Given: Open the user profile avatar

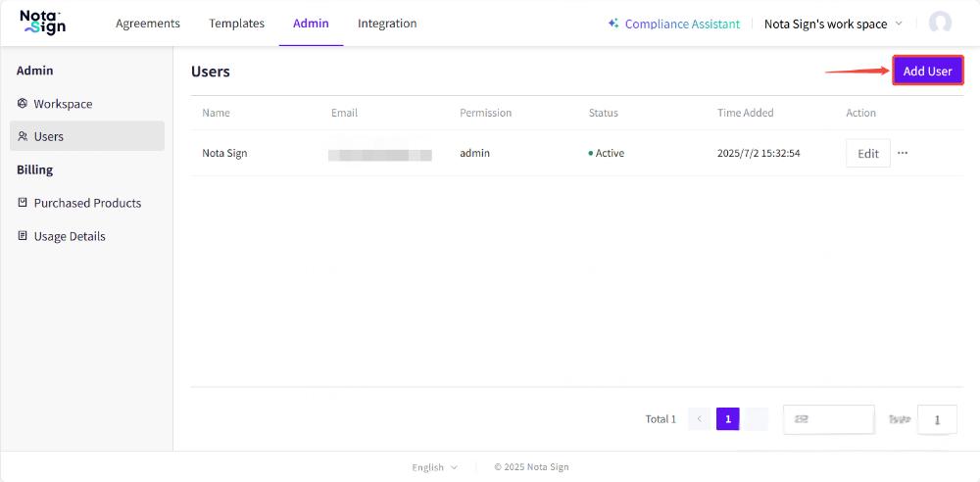Looking at the screenshot, I should (940, 24).
